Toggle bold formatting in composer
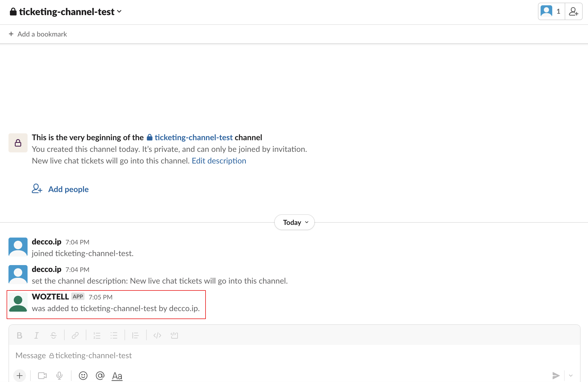 [19, 335]
